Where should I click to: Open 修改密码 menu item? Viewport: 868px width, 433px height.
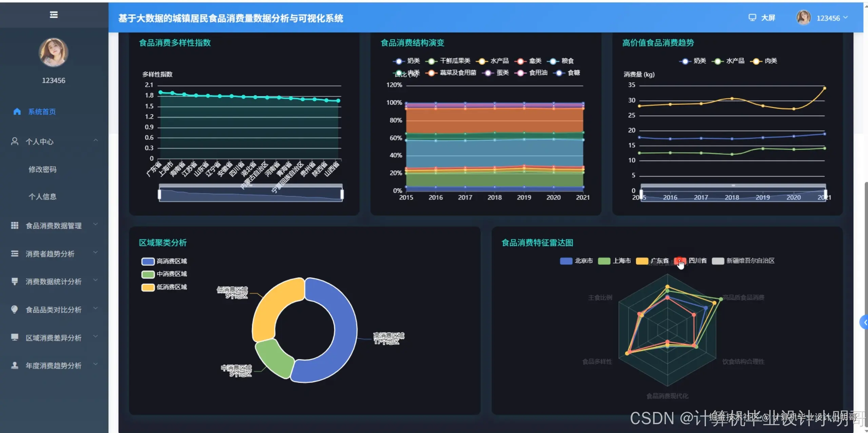42,169
